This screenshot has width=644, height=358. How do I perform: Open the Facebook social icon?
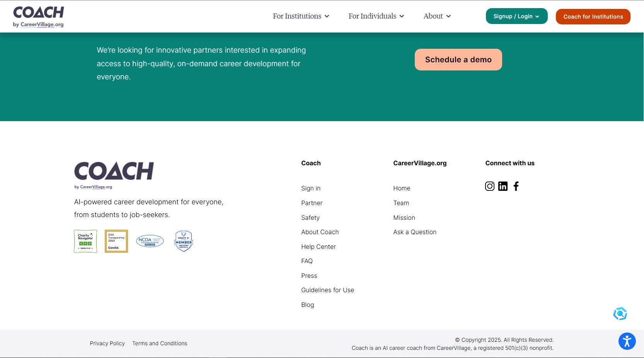[x=516, y=186]
